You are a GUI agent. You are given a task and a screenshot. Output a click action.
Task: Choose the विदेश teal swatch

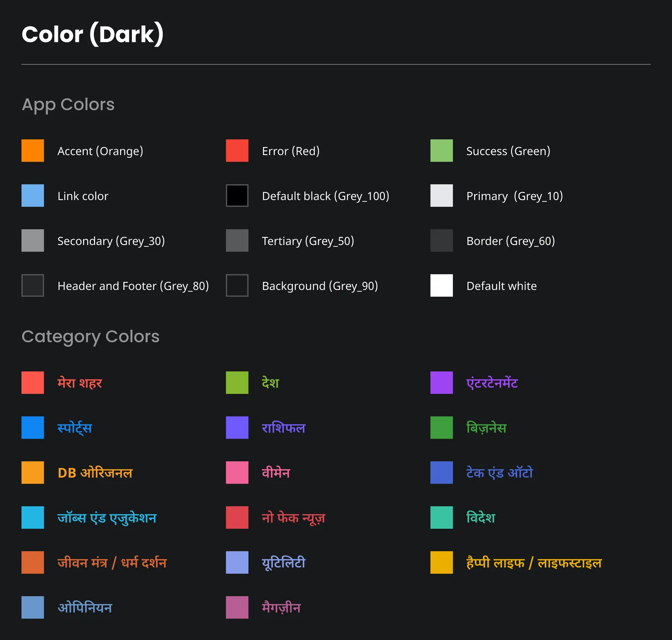pos(442,517)
